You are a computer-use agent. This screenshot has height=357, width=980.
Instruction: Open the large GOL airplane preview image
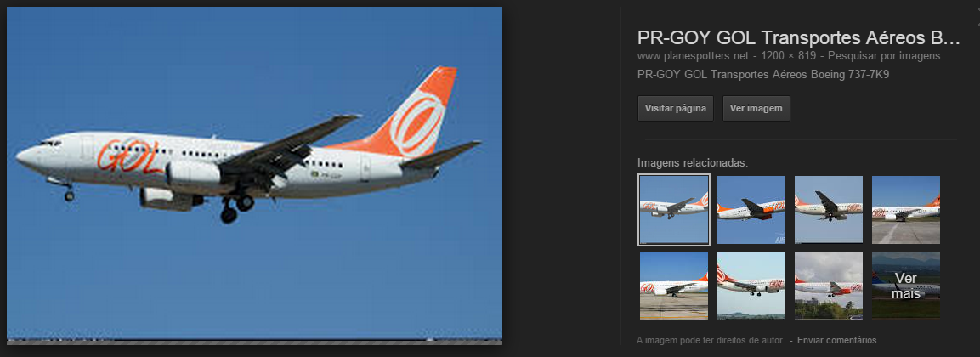(x=254, y=175)
